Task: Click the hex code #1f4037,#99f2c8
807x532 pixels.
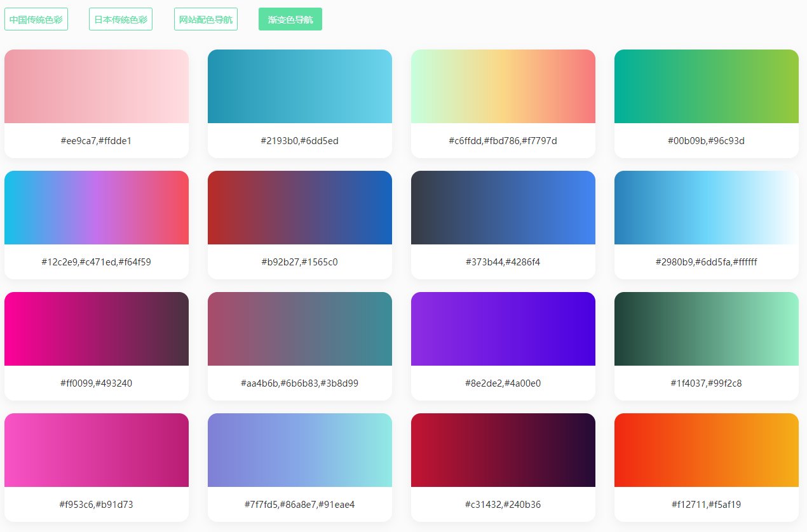Action: (x=707, y=383)
